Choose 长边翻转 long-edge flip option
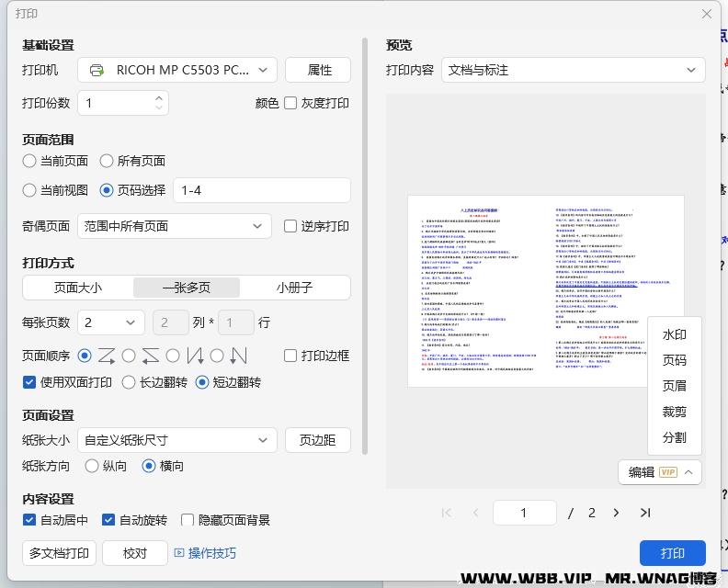This screenshot has width=728, height=588. (x=129, y=382)
